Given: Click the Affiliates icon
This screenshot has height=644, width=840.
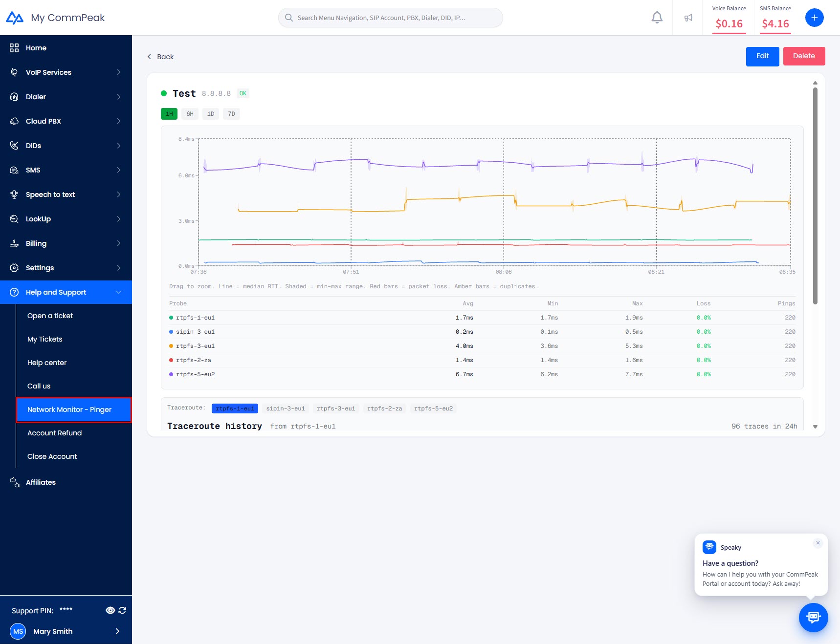Looking at the screenshot, I should pyautogui.click(x=15, y=482).
